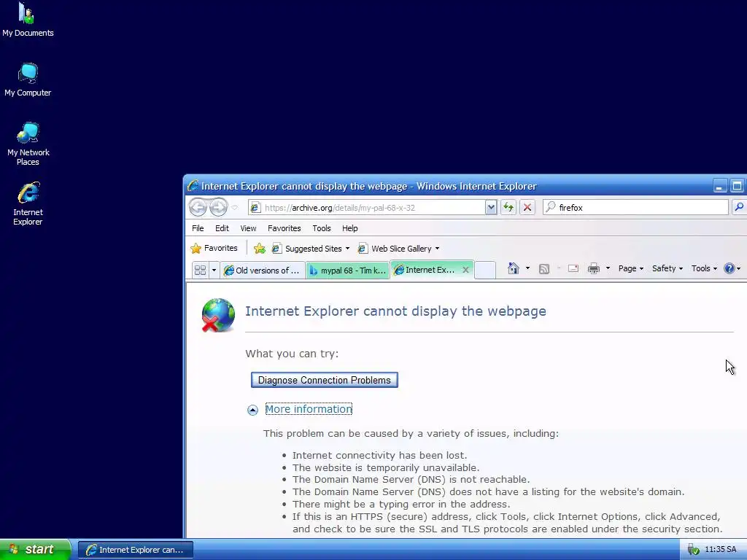Go to Home page icon
747x560 pixels.
[513, 268]
